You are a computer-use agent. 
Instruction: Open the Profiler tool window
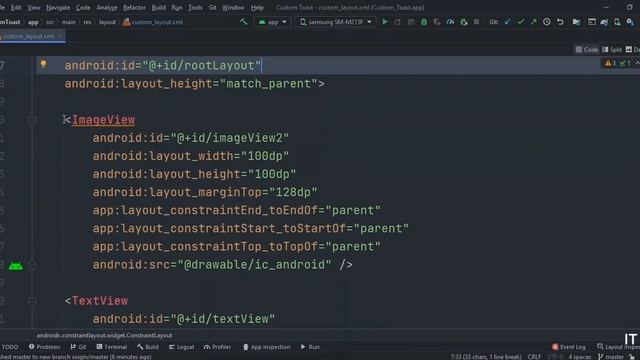[x=218, y=347]
